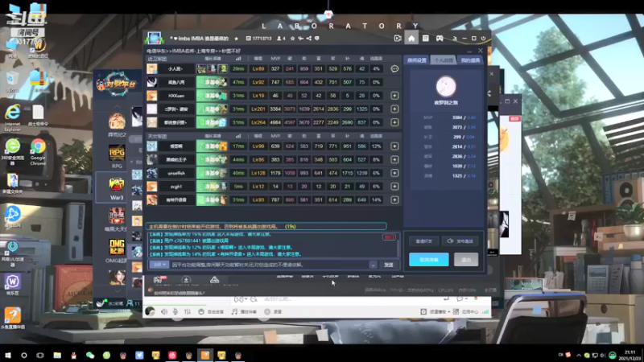Click equalizer mixer icon in voice bar
Image resolution: width=644 pixels, height=362 pixels.
pos(188,311)
